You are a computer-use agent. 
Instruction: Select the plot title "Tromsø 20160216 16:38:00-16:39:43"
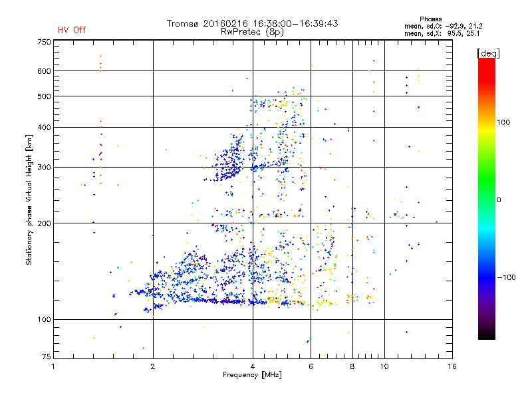252,23
